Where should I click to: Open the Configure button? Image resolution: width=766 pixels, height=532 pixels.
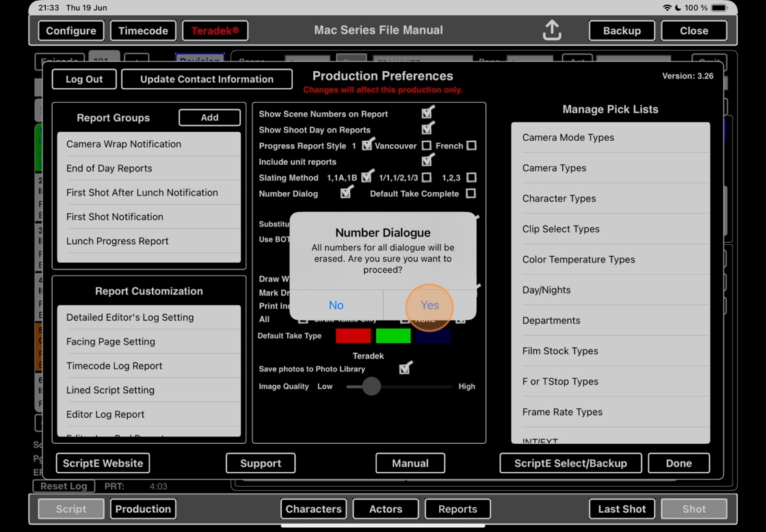[71, 31]
